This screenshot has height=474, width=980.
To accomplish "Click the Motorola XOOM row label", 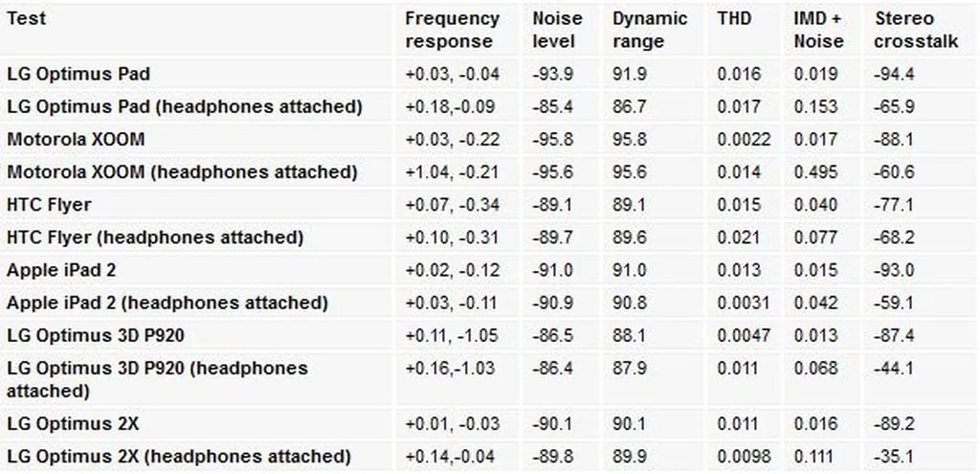I will pos(76,139).
